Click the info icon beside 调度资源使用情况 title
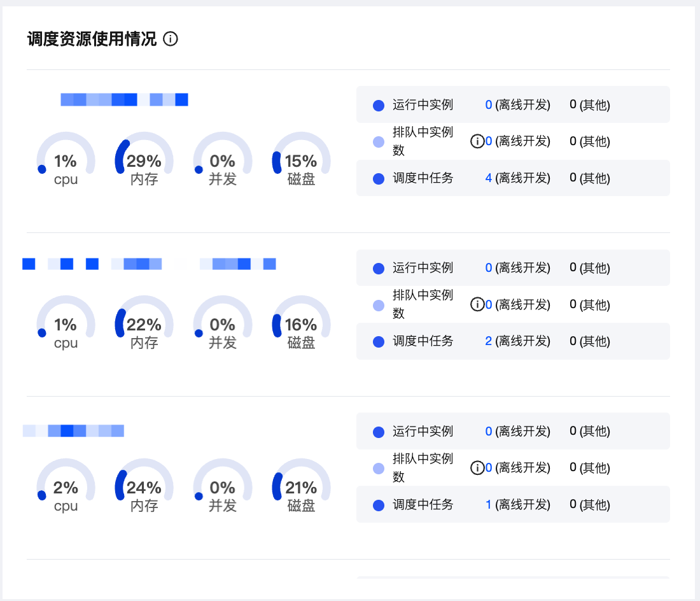Viewport: 700px width, 601px height. click(x=170, y=39)
